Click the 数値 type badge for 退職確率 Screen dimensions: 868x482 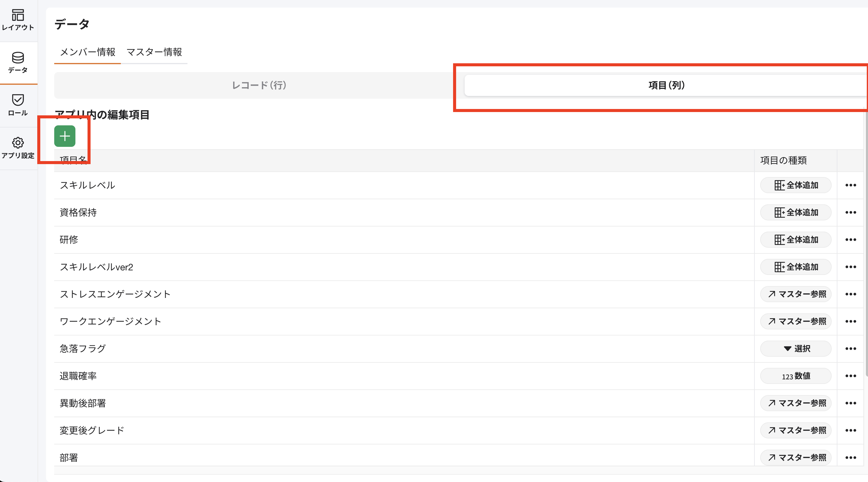[796, 376]
